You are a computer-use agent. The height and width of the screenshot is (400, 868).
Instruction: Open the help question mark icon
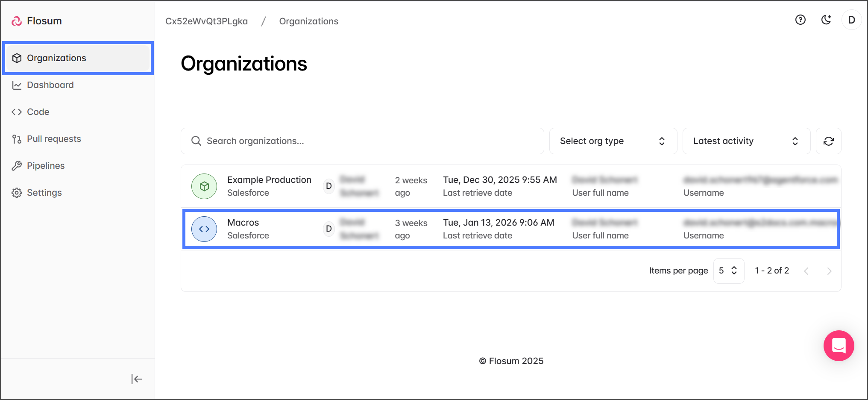pyautogui.click(x=800, y=20)
